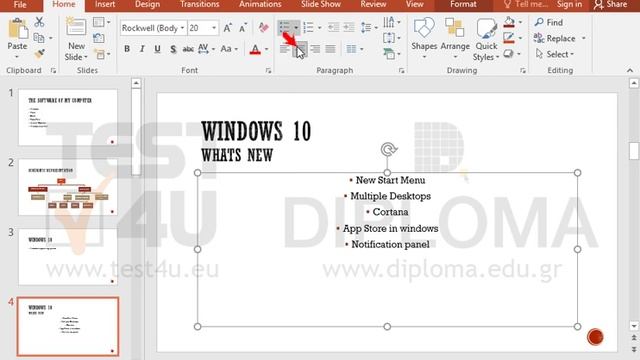Click the New Slide icon
640x360 pixels.
coord(76,28)
